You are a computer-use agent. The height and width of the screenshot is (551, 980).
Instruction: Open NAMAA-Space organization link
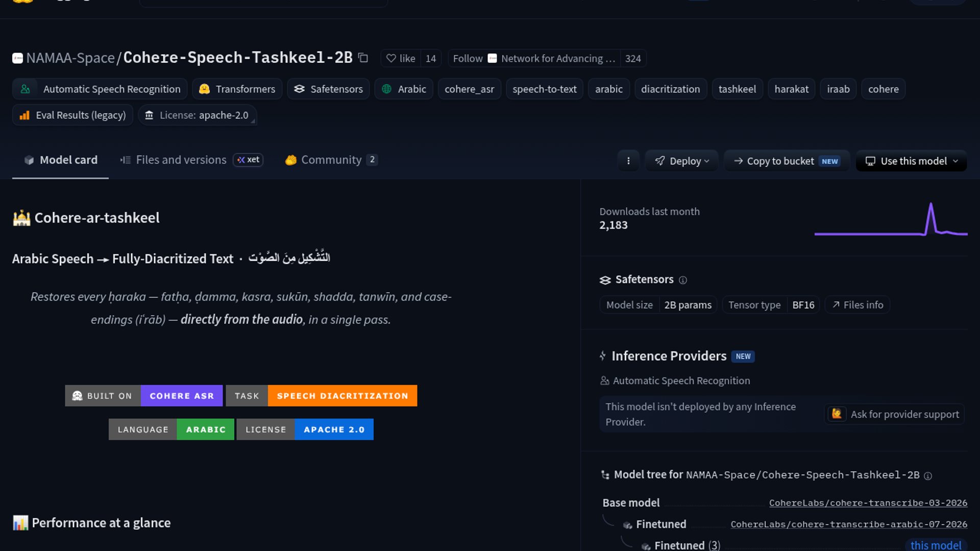70,58
